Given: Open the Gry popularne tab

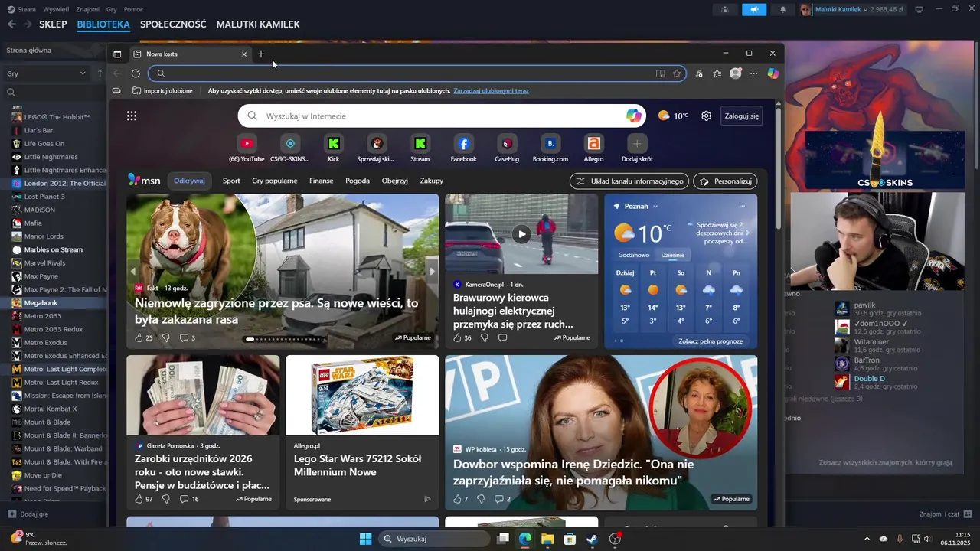Looking at the screenshot, I should pyautogui.click(x=275, y=181).
